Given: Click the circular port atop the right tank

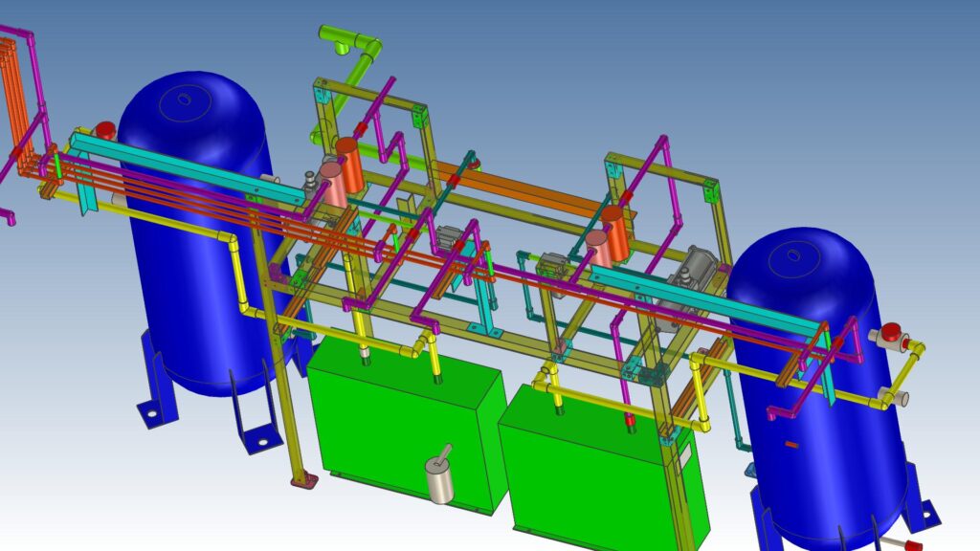Looking at the screenshot, I should click(x=792, y=255).
